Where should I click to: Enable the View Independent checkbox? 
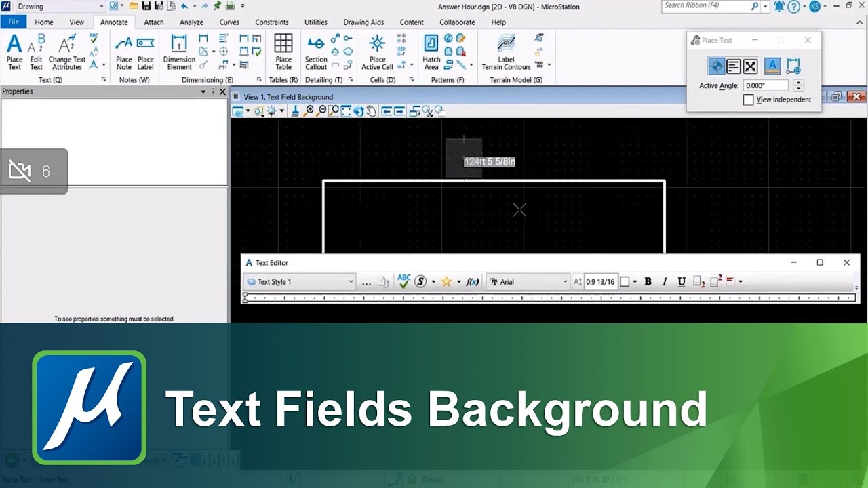point(748,100)
